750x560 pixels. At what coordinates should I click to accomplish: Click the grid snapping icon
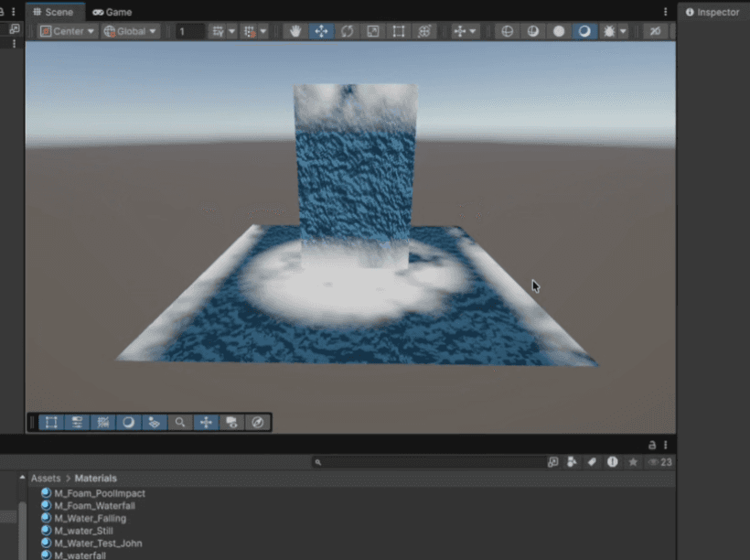pyautogui.click(x=218, y=32)
